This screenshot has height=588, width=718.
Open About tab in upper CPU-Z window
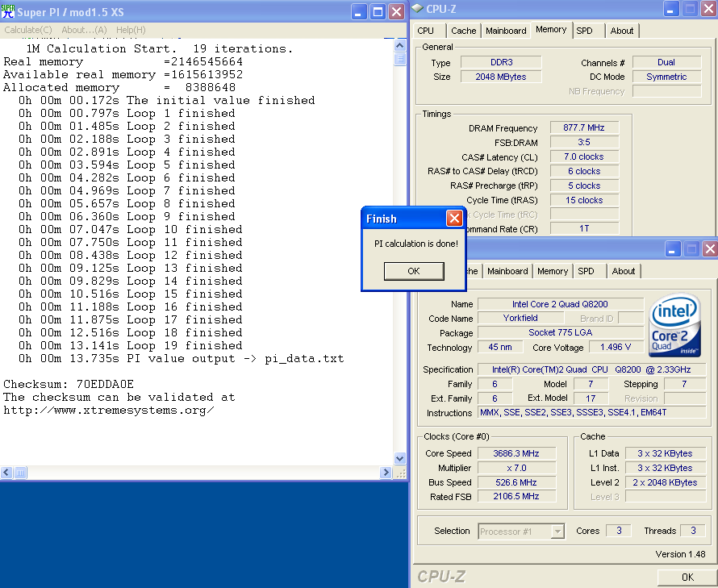(x=622, y=31)
